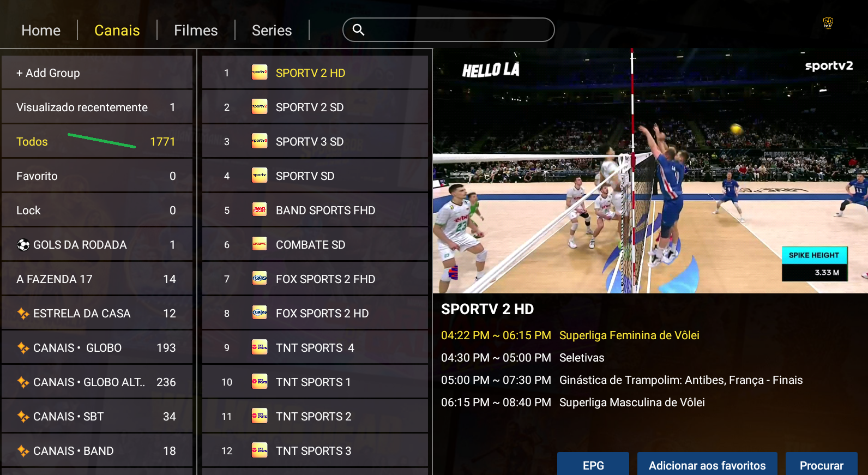The width and height of the screenshot is (868, 475).
Task: Click the soccer ball icon for GOLS DA RODADA
Action: 23,245
